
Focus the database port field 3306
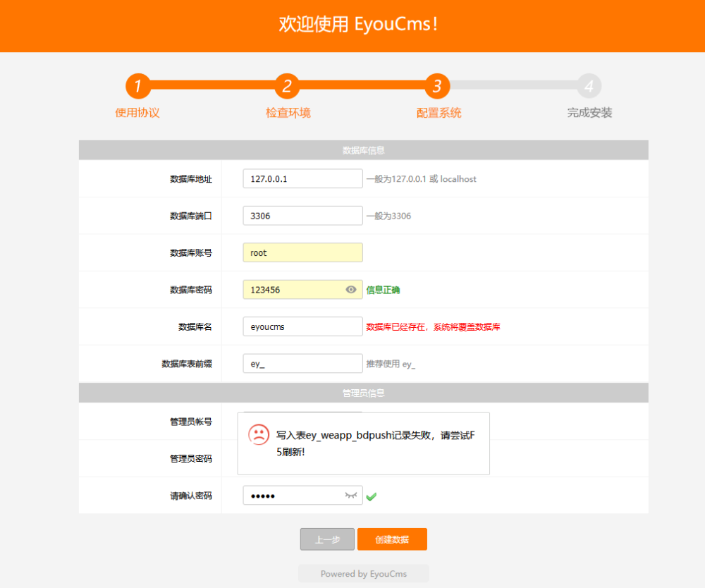click(302, 215)
